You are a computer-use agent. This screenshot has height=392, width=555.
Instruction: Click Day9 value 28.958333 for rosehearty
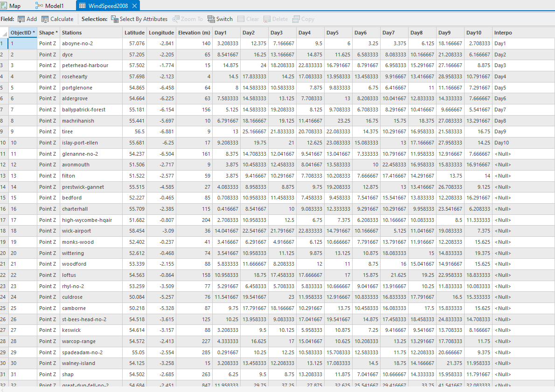(x=450, y=76)
